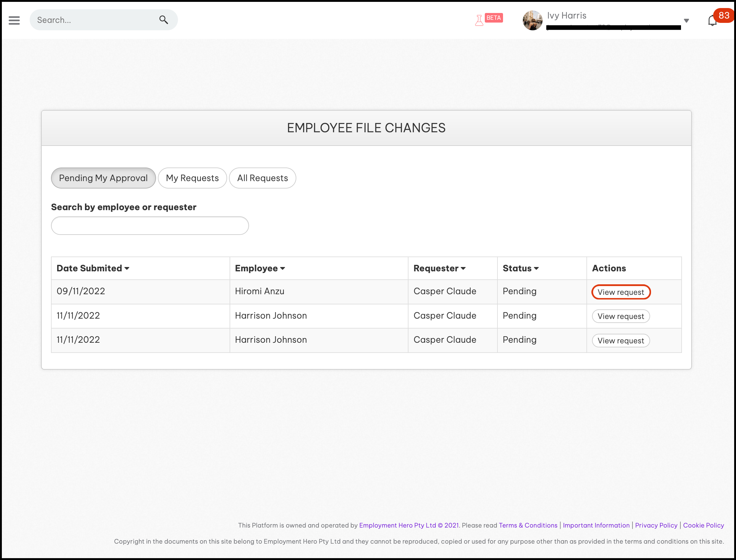Image resolution: width=736 pixels, height=560 pixels.
Task: Switch to My Requests tab
Action: tap(192, 178)
